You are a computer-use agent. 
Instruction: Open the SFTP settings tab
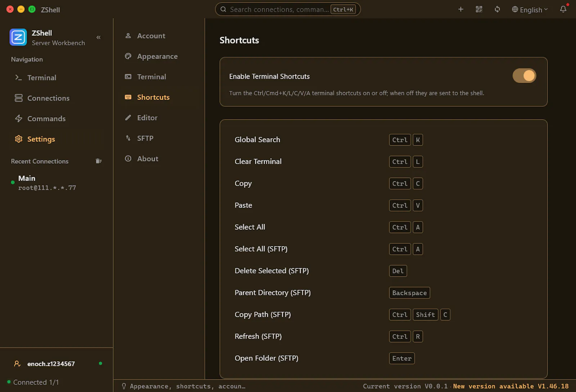pyautogui.click(x=159, y=138)
